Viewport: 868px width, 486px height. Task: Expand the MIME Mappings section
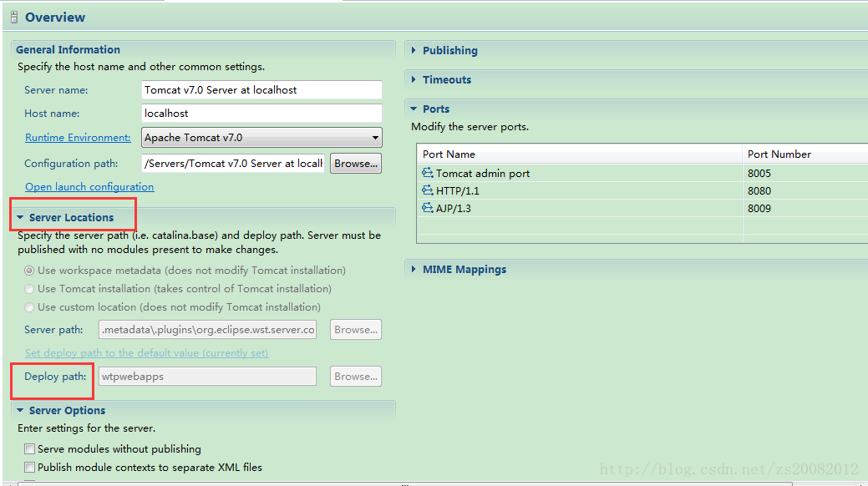414,270
